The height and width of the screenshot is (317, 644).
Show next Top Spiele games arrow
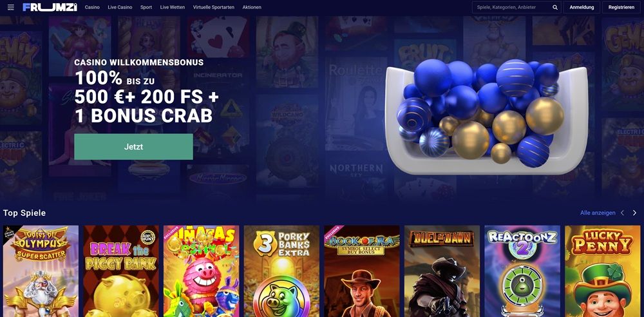[634, 213]
